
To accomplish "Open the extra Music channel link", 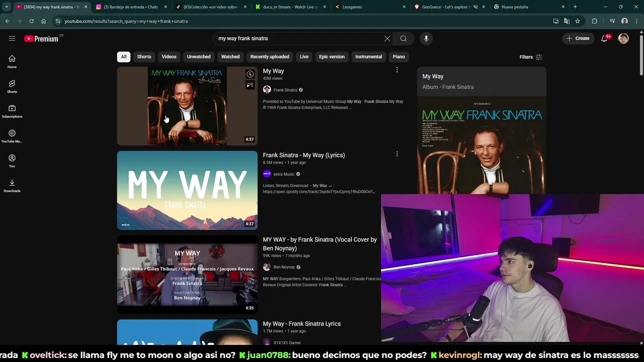I will tap(284, 174).
